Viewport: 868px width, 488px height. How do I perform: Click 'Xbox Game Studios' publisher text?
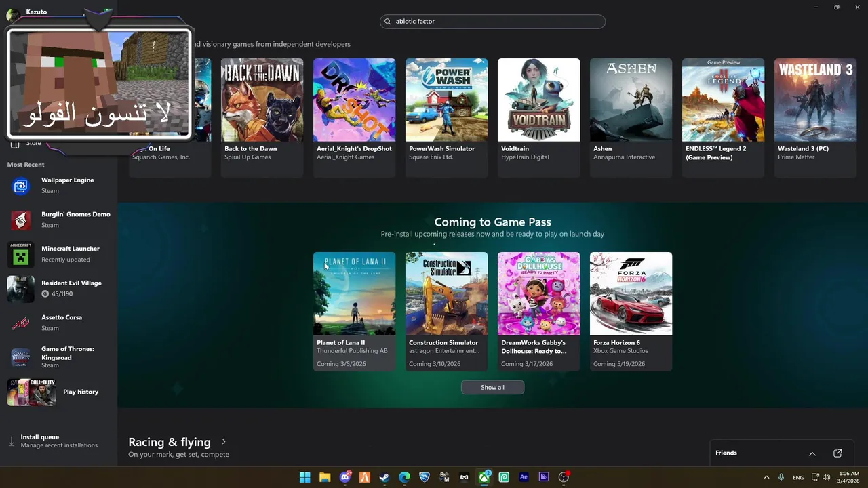620,351
